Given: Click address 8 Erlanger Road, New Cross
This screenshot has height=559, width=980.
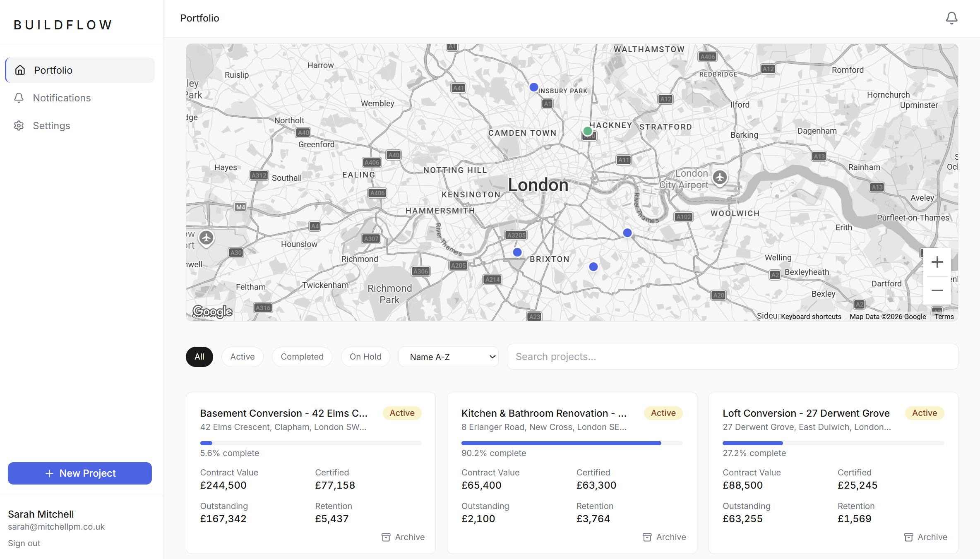Looking at the screenshot, I should [544, 427].
